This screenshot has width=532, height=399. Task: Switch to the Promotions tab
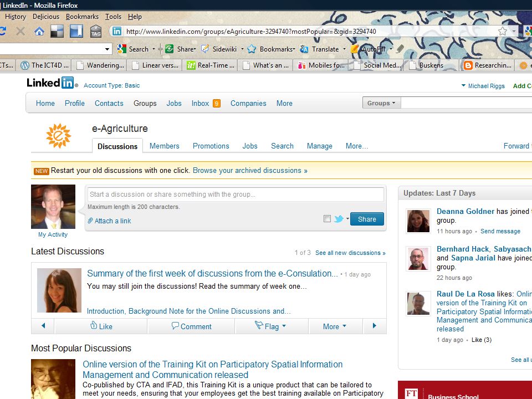point(211,146)
